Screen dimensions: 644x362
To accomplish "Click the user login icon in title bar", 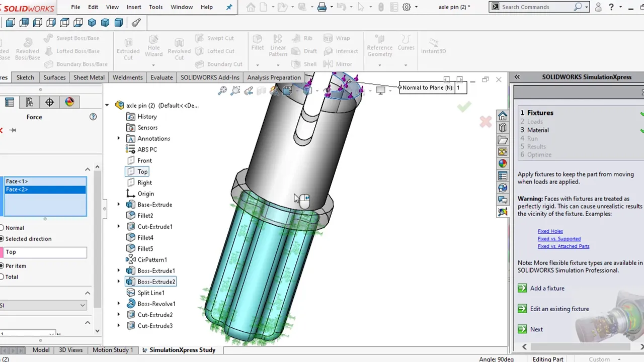I will (x=598, y=7).
